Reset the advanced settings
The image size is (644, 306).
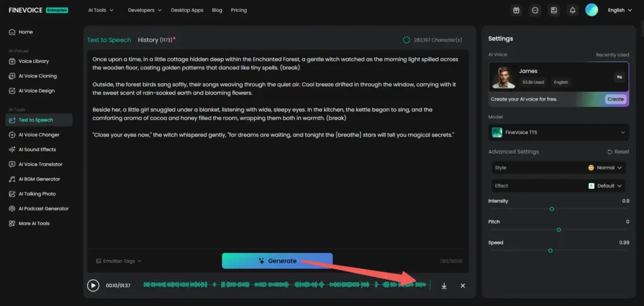tap(618, 152)
